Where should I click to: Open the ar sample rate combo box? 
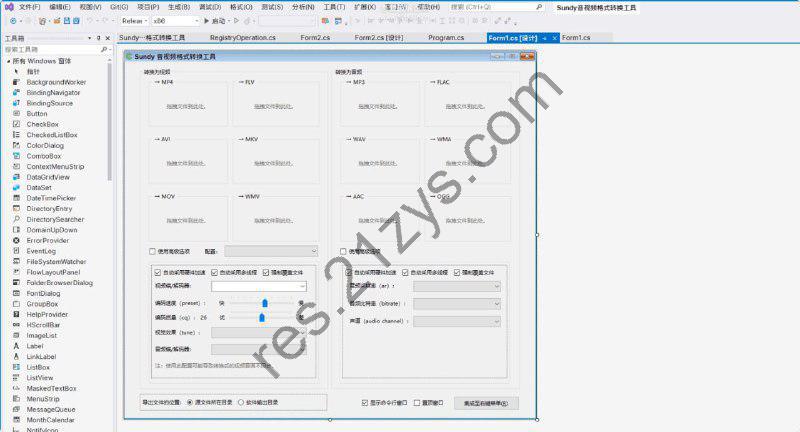(x=457, y=287)
